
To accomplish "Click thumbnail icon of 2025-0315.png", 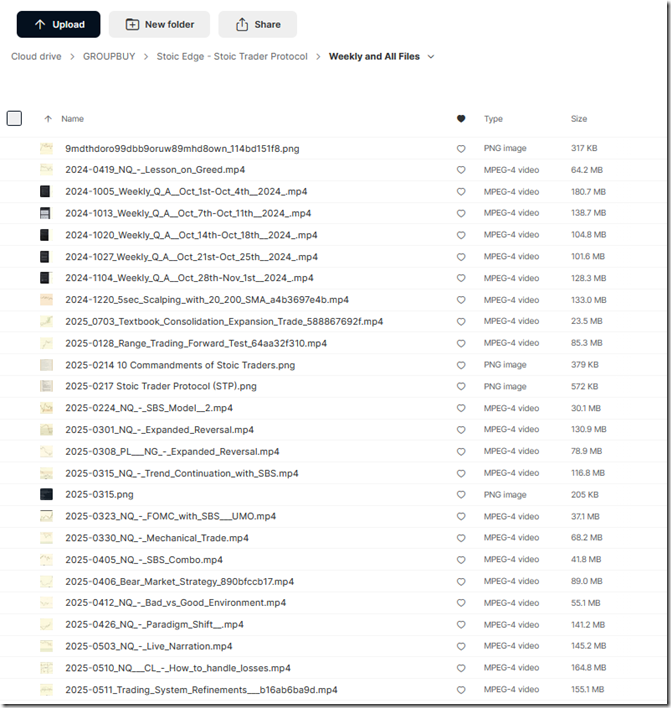I will coord(46,494).
